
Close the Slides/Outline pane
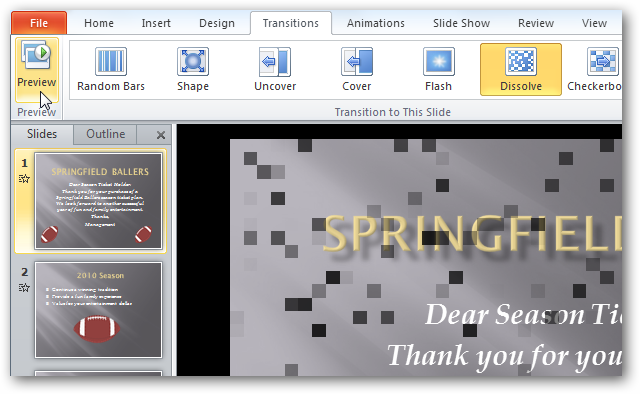pyautogui.click(x=161, y=135)
